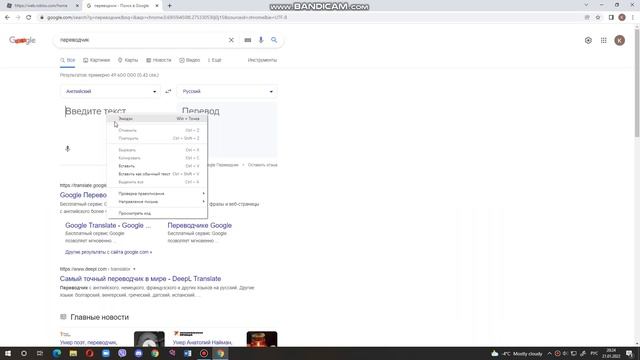Viewport: 640px width, 360px height.
Task: Open Viber from taskbar
Action: pos(122,353)
